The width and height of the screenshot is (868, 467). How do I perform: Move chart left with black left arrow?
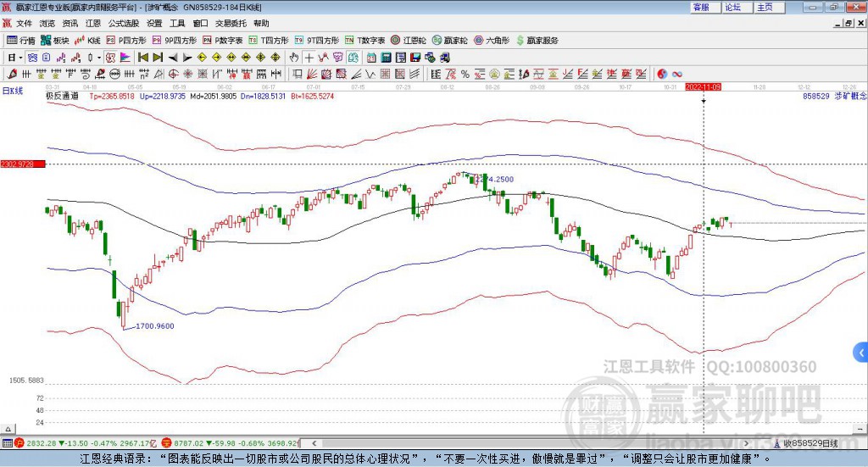click(173, 58)
